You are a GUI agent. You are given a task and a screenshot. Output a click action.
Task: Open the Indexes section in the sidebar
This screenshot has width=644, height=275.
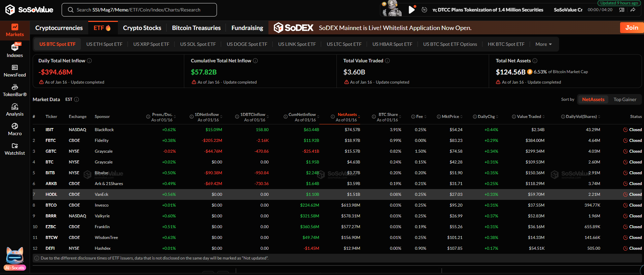[x=15, y=50]
